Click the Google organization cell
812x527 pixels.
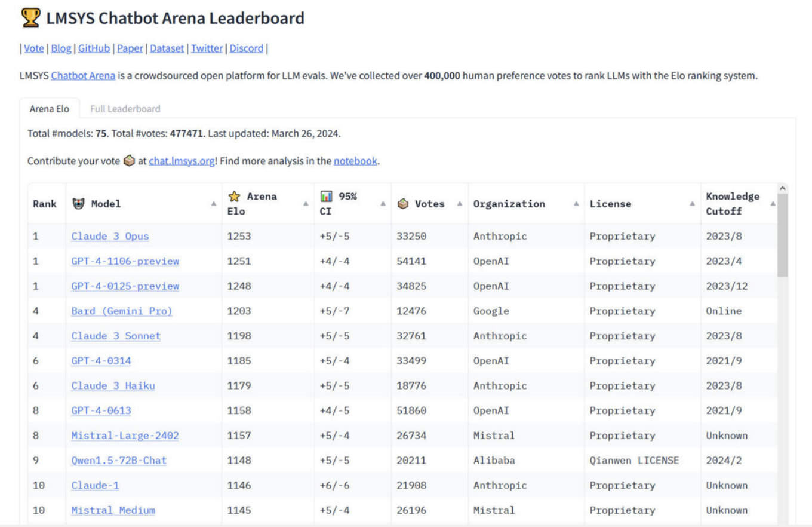[526, 311]
